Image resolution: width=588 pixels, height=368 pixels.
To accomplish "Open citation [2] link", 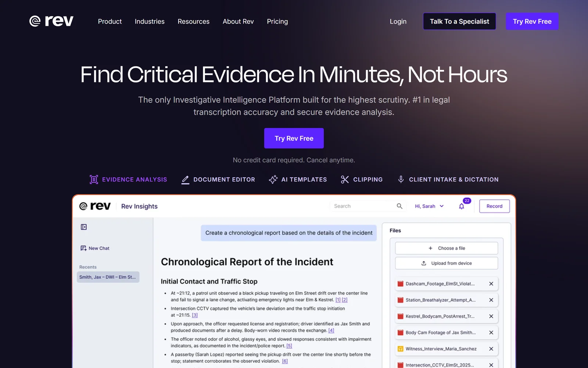I will (x=345, y=300).
